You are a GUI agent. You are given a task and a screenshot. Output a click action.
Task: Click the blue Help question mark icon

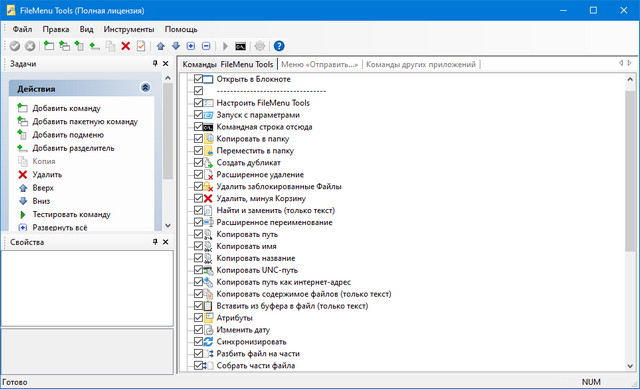(x=279, y=46)
